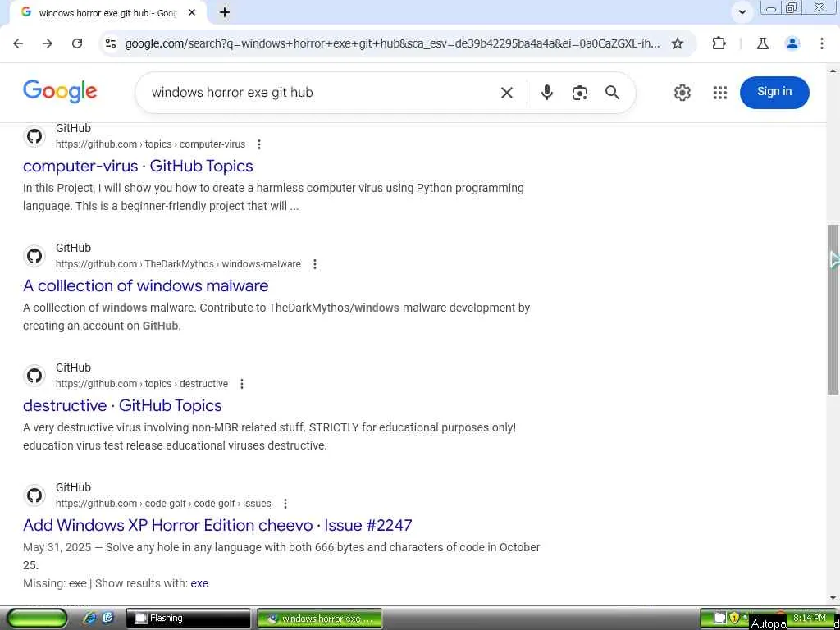Screen dimensions: 840x630
Task: Open 'Add Windows XP Horror Edition cheevo' result
Action: (217, 525)
